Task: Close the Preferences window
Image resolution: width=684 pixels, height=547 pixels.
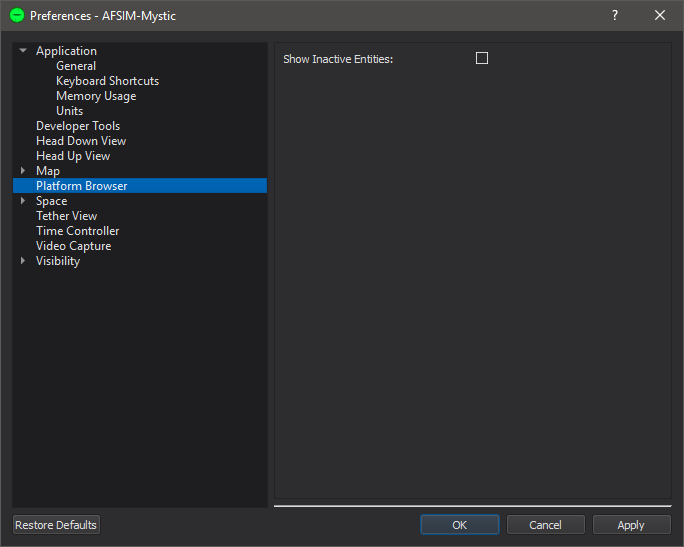Action: tap(660, 15)
